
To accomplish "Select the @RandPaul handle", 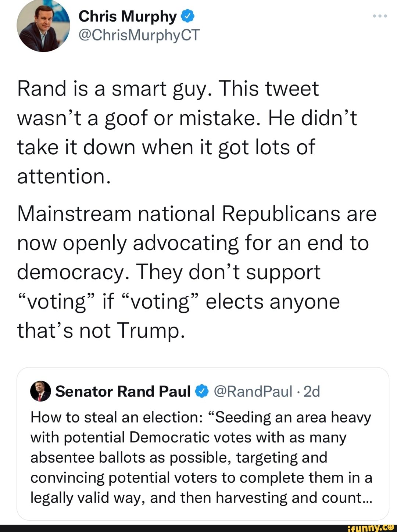I will [x=253, y=392].
